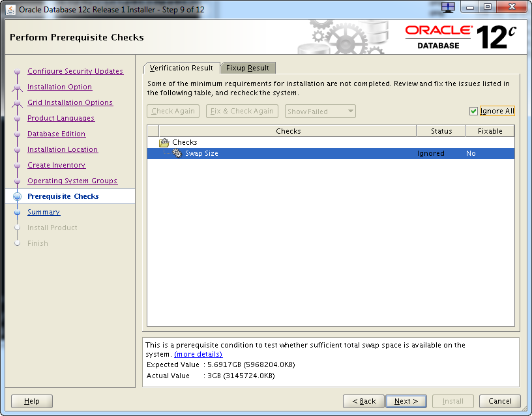Click the Prerequisite Checks step bullet

pos(18,196)
